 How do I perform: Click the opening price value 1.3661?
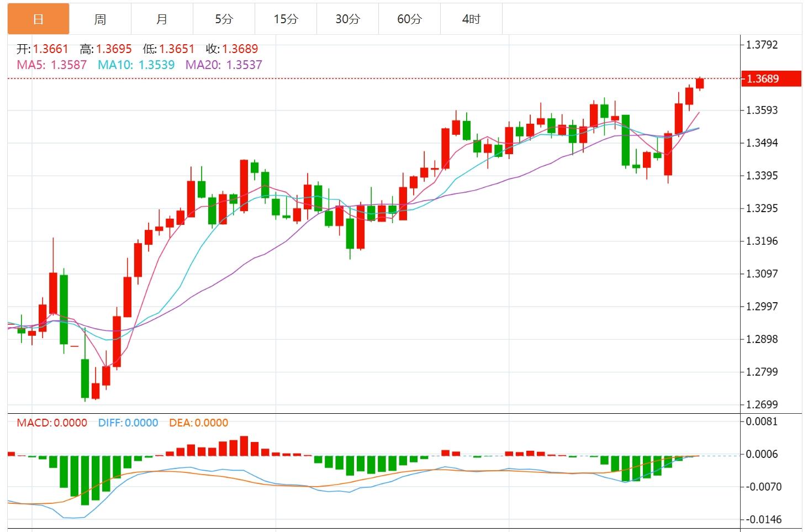pos(50,49)
